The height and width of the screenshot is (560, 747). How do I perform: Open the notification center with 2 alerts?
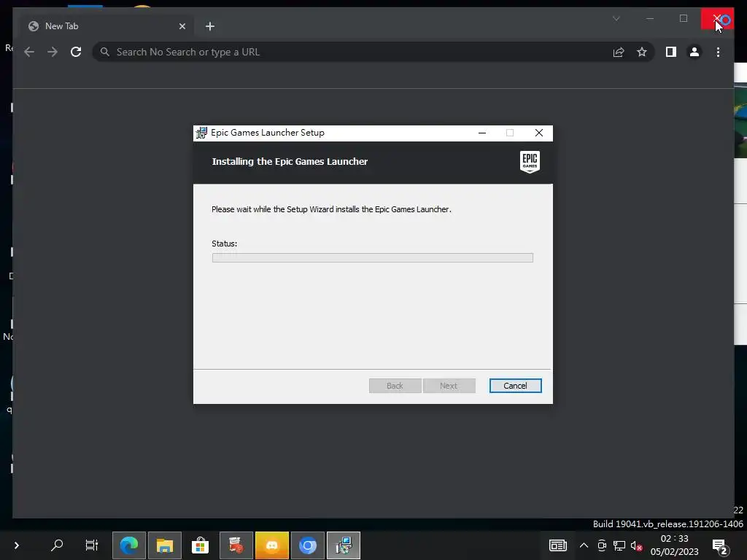coord(720,546)
